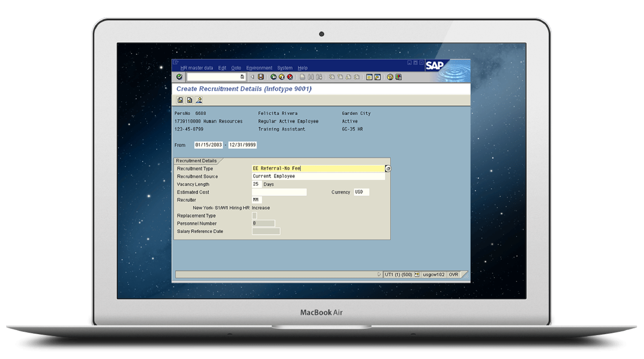Image resolution: width=644 pixels, height=359 pixels.
Task: Select the Recruitment Details tab
Action: [x=196, y=160]
